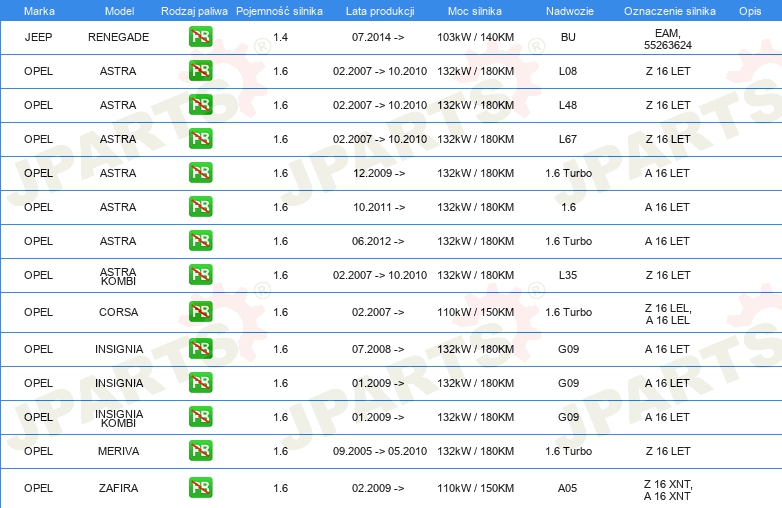Screen dimensions: 782x508
Task: Click the fuel type icon for Opel Meriva
Action: (200, 451)
